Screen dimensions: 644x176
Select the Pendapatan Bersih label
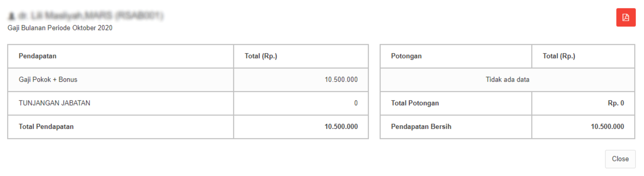pos(421,127)
